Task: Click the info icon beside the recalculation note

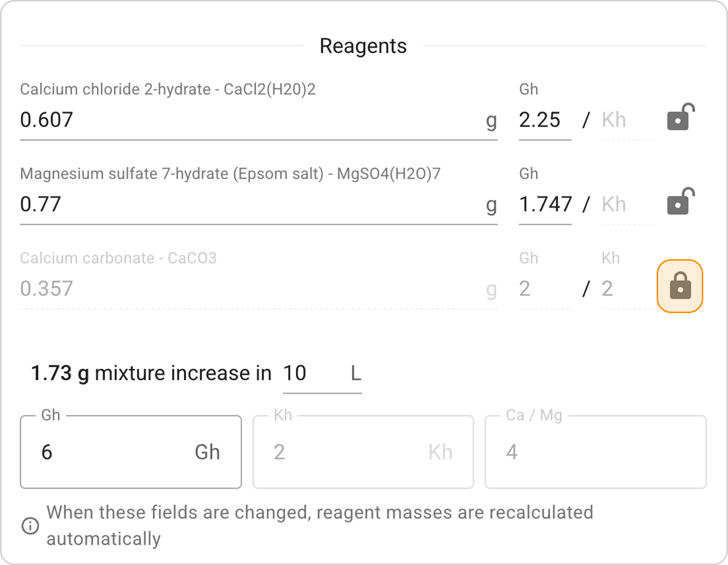Action: pos(30,526)
